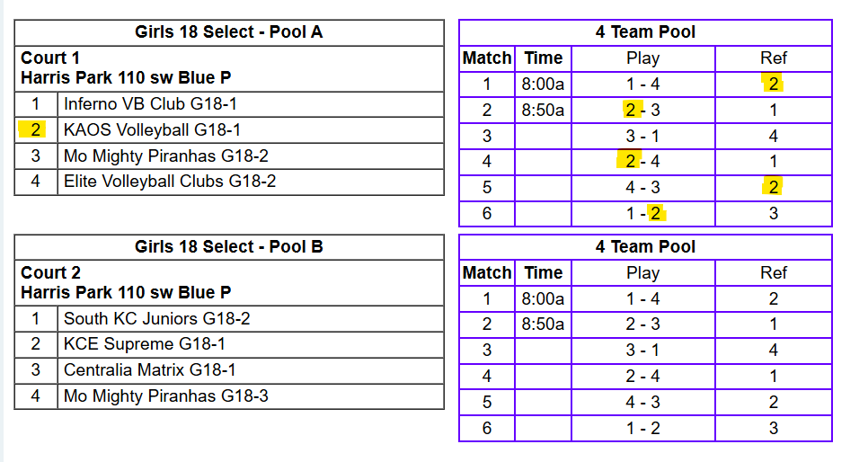Image resolution: width=868 pixels, height=462 pixels.
Task: Click Mo Mighty Piranhas G18-3 team name
Action: tap(165, 396)
